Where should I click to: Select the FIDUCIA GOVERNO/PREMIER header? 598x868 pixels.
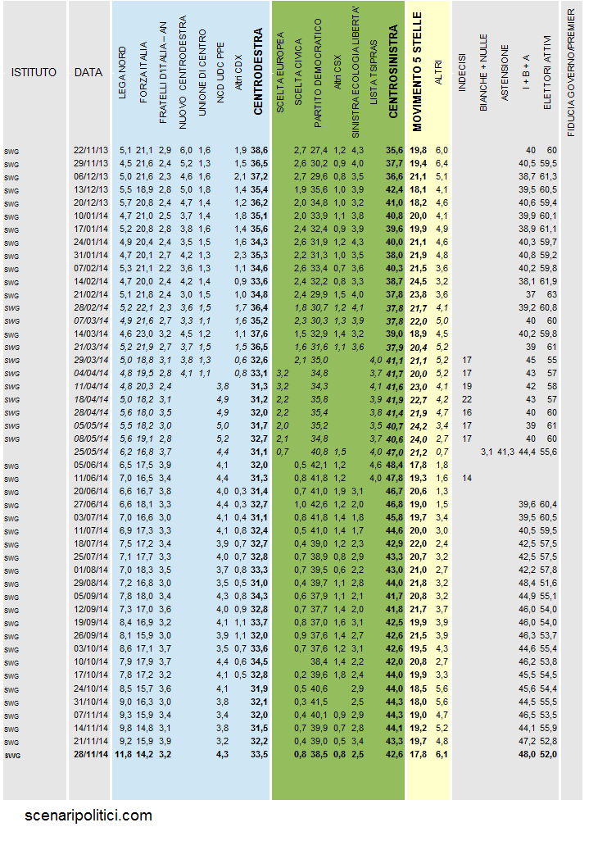click(x=572, y=72)
